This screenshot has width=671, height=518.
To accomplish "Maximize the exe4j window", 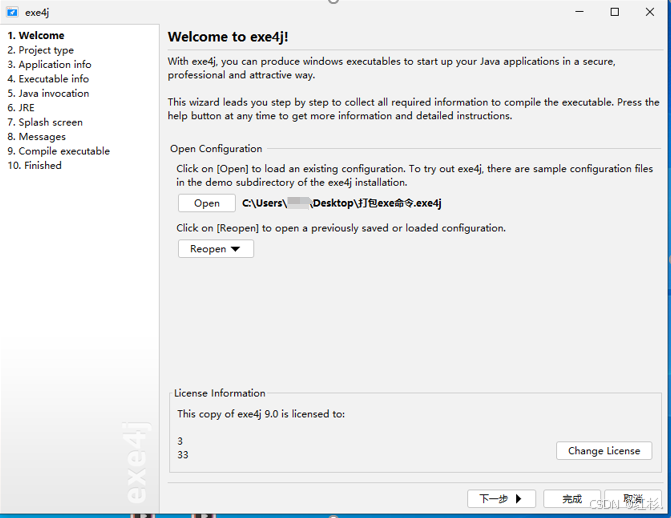I will pos(615,12).
